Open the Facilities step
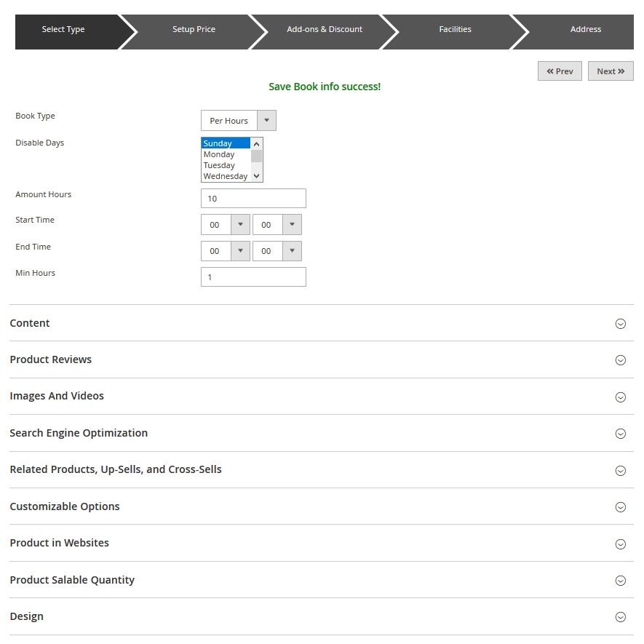This screenshot has height=644, width=644. coord(455,30)
